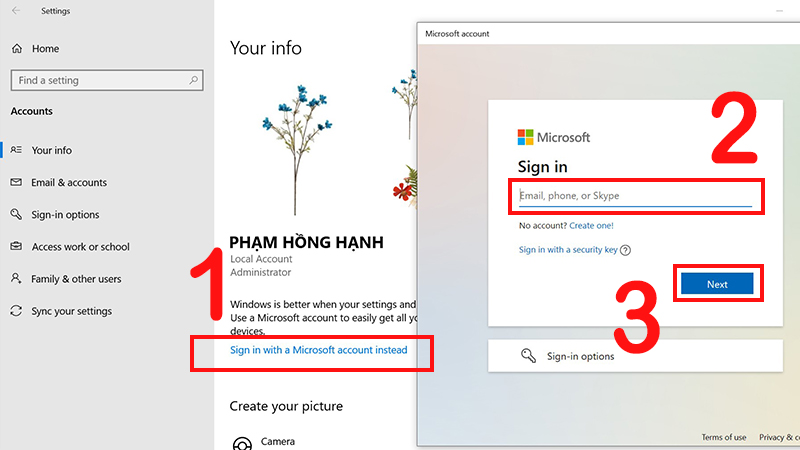The image size is (800, 450).
Task: Click the Email, phone, or Skype field
Action: click(635, 196)
